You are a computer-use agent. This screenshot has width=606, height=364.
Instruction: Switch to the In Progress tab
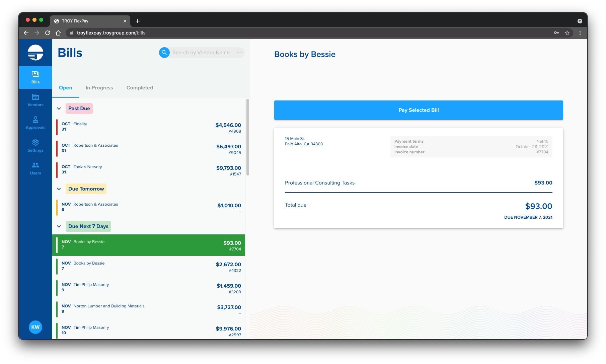[x=99, y=88]
